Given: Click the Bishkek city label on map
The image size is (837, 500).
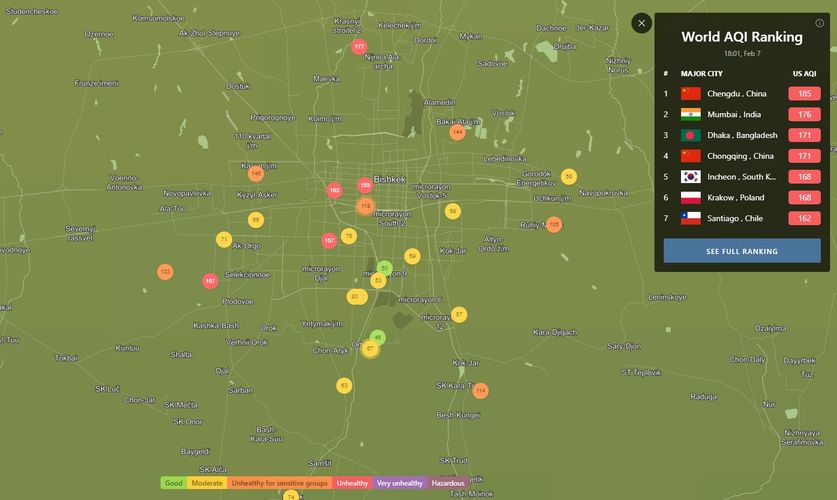Looking at the screenshot, I should pyautogui.click(x=389, y=180).
